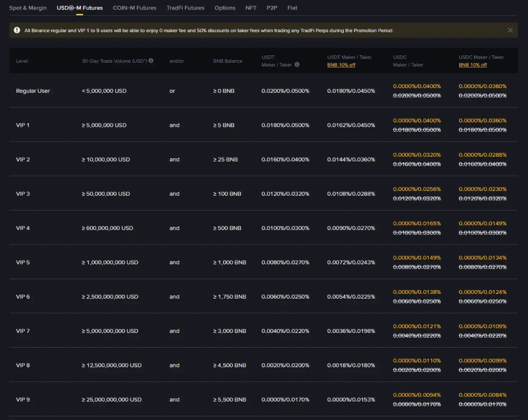Screen dimensions: 528x420
Task: Click '≥ 50,000,000 USD' volume cell
Action: tap(106, 194)
